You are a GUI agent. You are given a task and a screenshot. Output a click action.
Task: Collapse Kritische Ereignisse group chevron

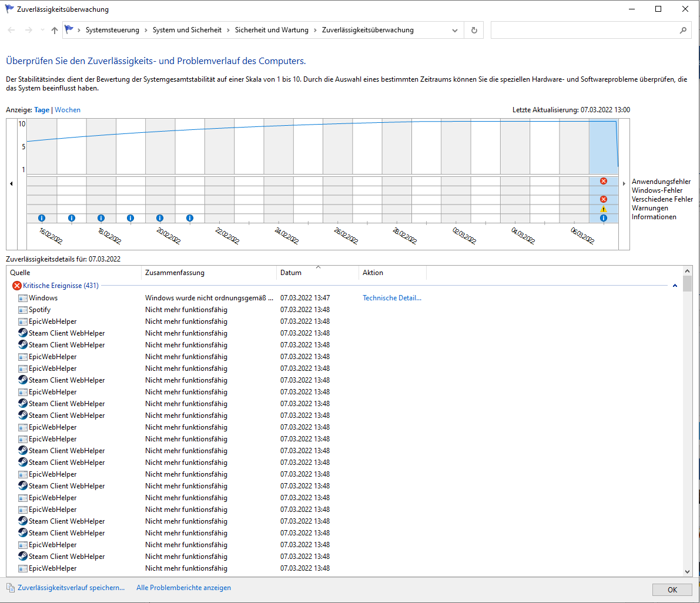[x=675, y=286]
